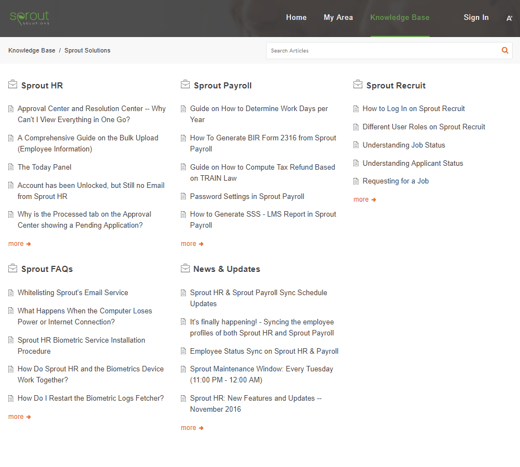
Task: Open How to Generate SSS - LMS Report
Action: pos(263,220)
